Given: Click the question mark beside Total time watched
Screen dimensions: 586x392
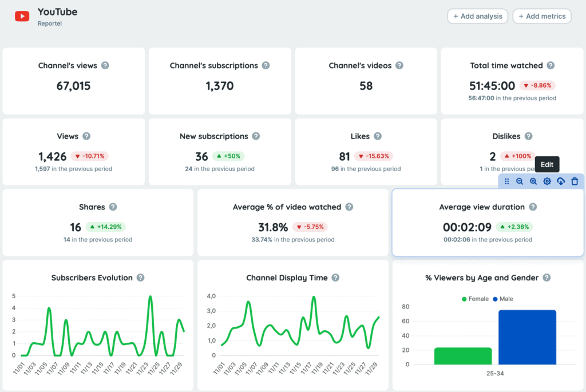Looking at the screenshot, I should (x=551, y=65).
